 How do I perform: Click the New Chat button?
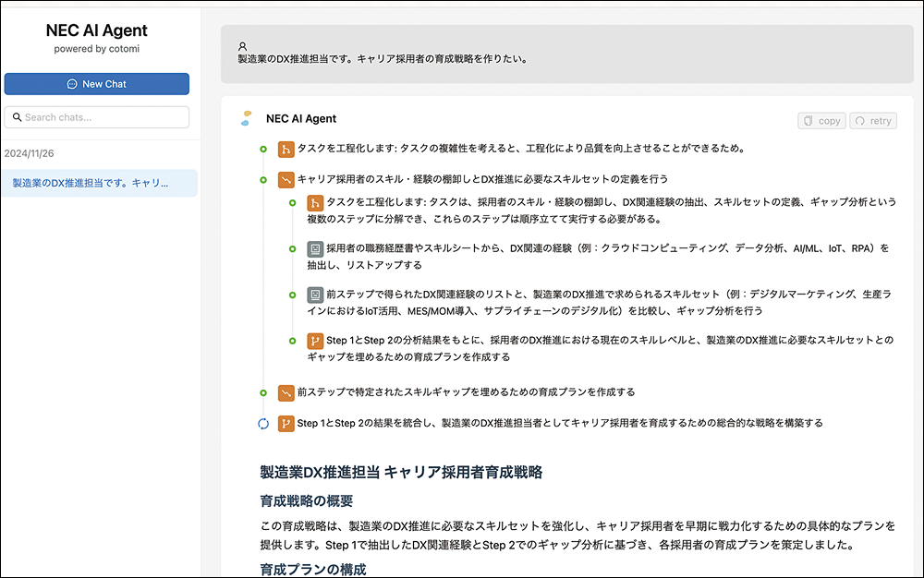click(x=97, y=84)
